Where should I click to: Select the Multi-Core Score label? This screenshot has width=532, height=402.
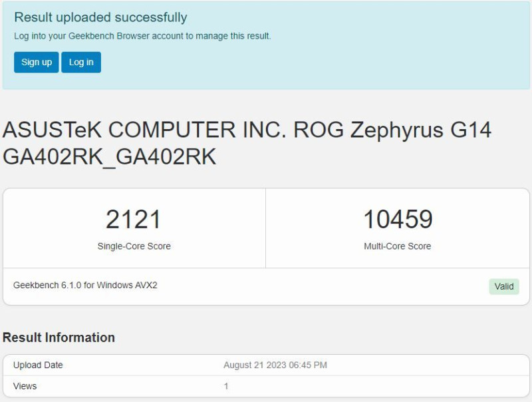click(398, 246)
